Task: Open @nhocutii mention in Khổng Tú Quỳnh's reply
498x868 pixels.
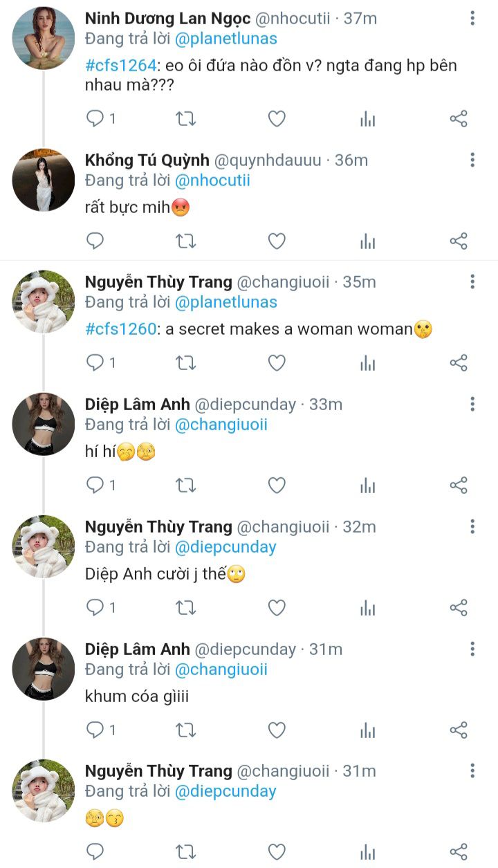Action: 212,181
